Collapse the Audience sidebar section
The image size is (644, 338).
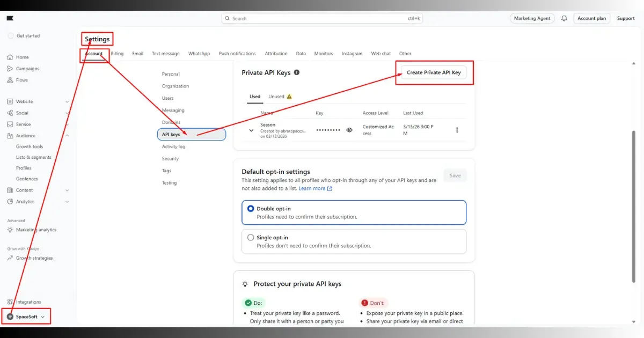pyautogui.click(x=67, y=136)
